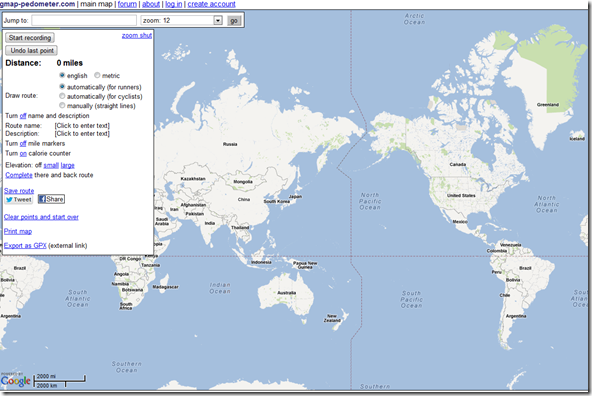Click Save route link
This screenshot has height=396, width=592.
pyautogui.click(x=19, y=191)
